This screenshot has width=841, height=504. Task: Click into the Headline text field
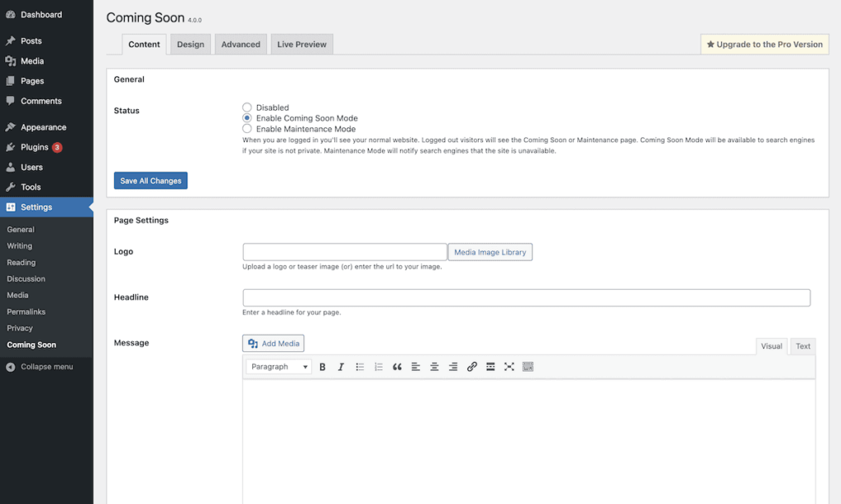pos(526,298)
